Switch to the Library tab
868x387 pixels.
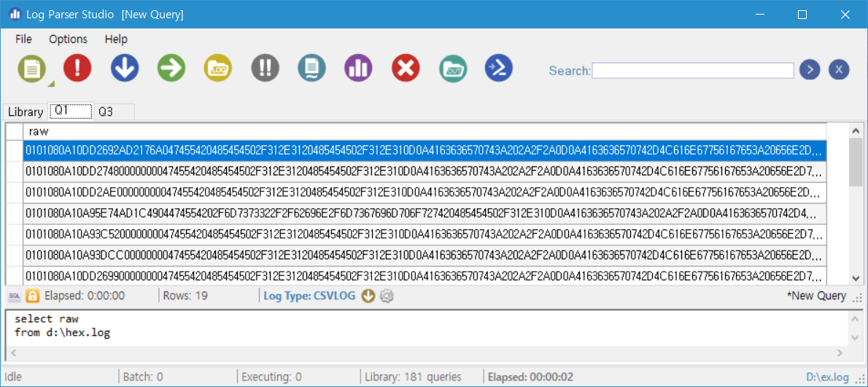26,112
